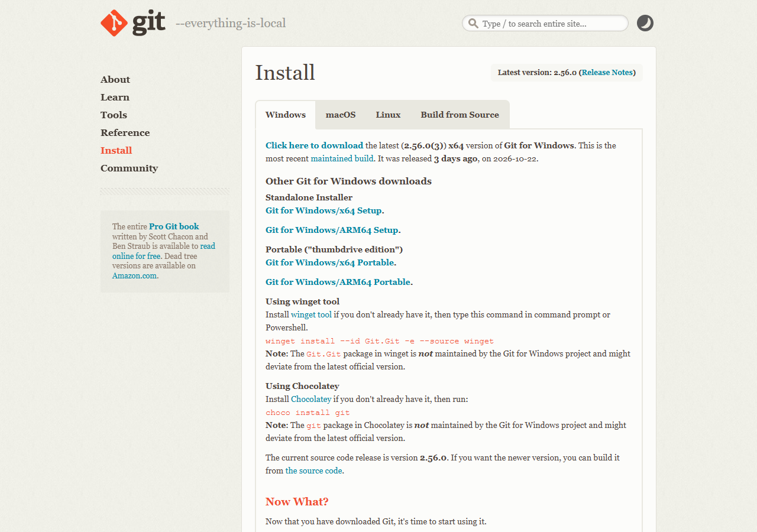Click the choco install git command
Image resolution: width=757 pixels, height=532 pixels.
click(x=308, y=413)
